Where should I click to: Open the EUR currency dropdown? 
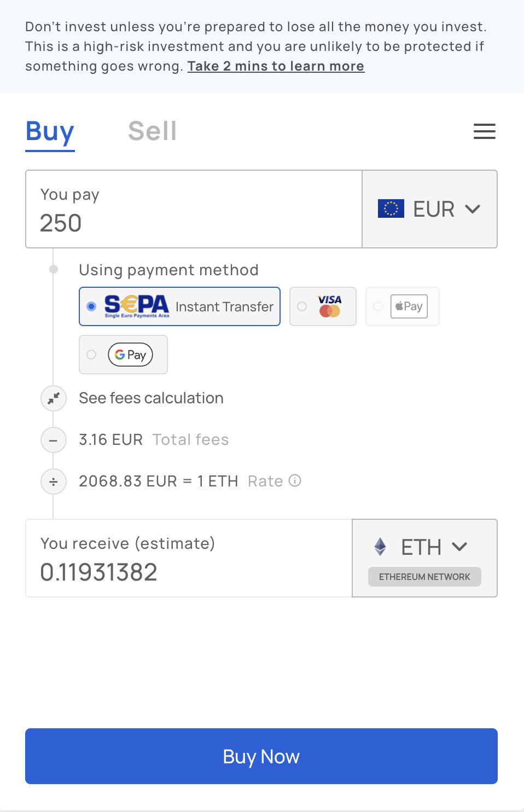pyautogui.click(x=430, y=209)
